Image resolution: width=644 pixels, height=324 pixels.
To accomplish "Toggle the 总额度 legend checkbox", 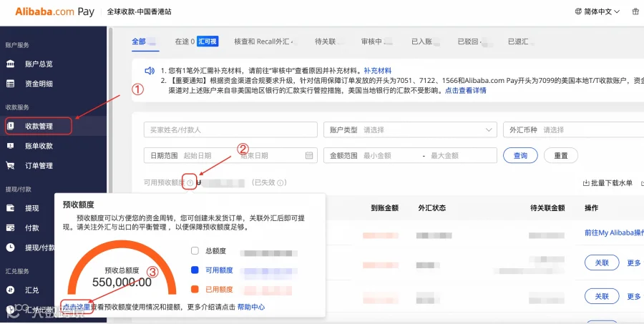I will point(195,251).
